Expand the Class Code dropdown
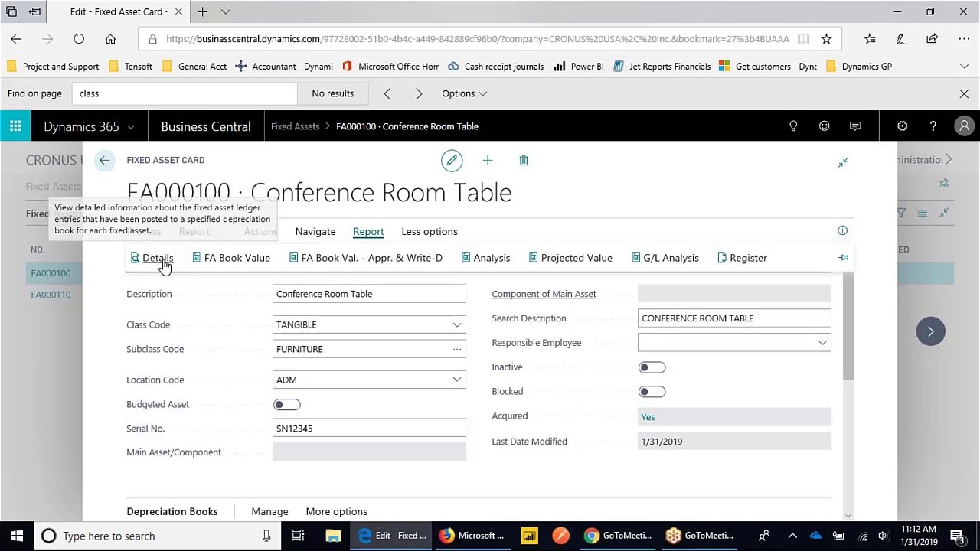This screenshot has height=551, width=980. click(x=457, y=325)
